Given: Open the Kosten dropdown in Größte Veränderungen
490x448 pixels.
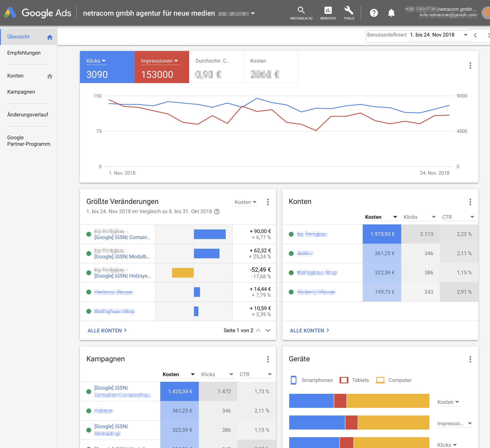Looking at the screenshot, I should point(246,202).
